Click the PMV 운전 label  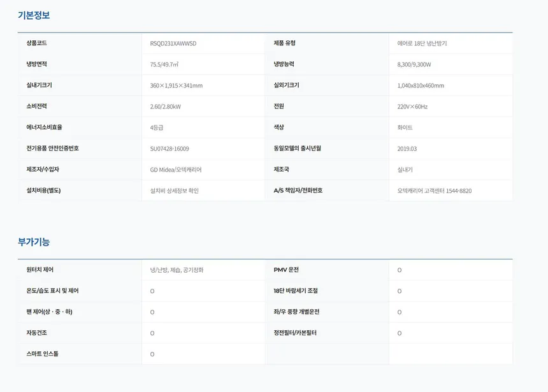coord(286,270)
